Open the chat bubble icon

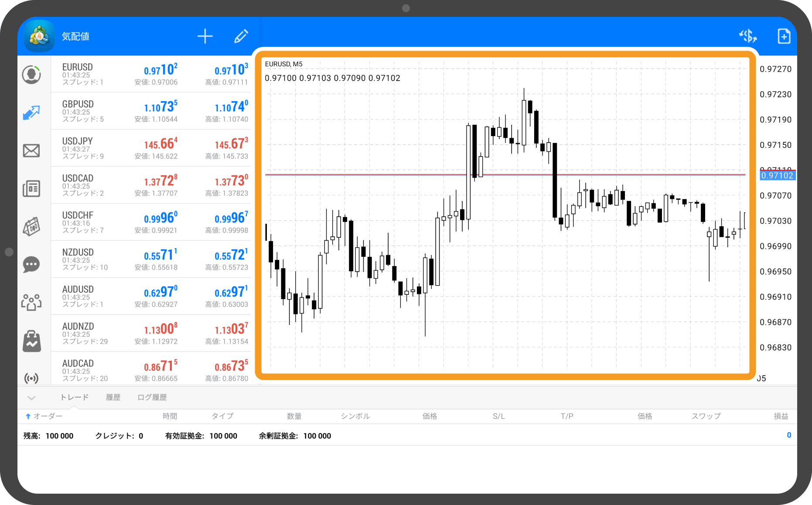(31, 264)
